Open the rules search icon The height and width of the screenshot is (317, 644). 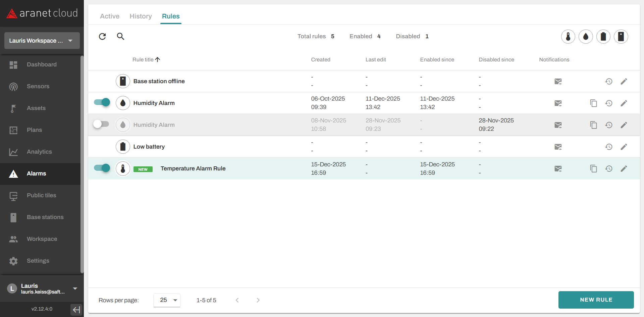click(x=120, y=36)
